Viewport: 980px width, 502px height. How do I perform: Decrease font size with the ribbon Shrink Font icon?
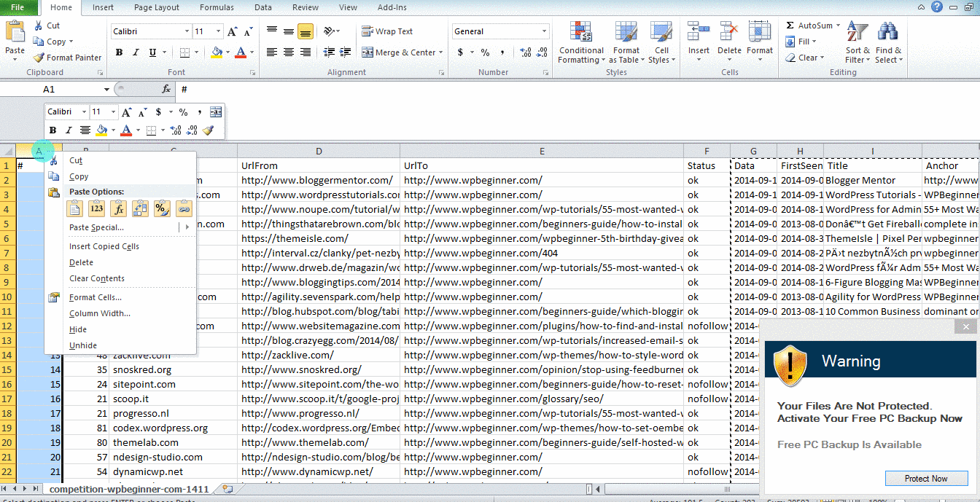point(249,31)
